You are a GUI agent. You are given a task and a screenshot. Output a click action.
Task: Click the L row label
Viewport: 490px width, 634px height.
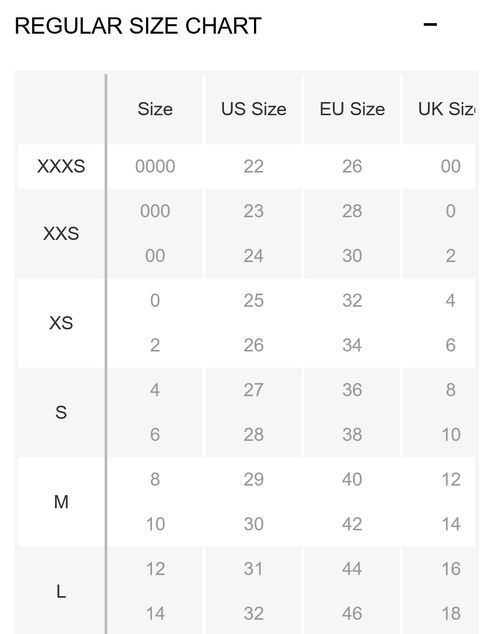click(x=61, y=592)
